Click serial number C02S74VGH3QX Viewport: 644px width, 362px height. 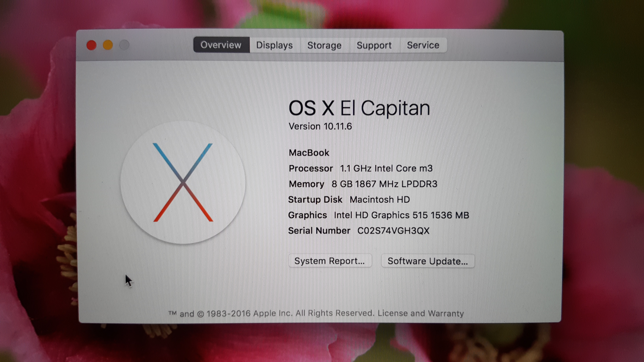[x=393, y=231]
